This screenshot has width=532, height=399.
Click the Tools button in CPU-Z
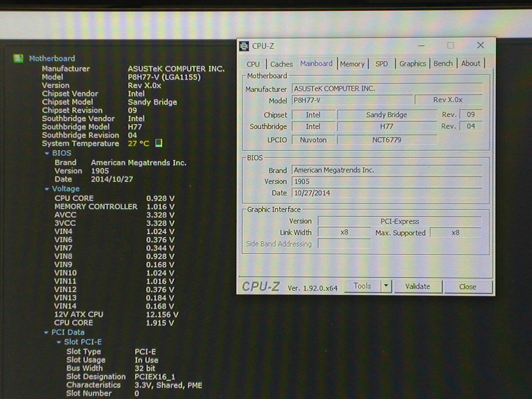362,286
